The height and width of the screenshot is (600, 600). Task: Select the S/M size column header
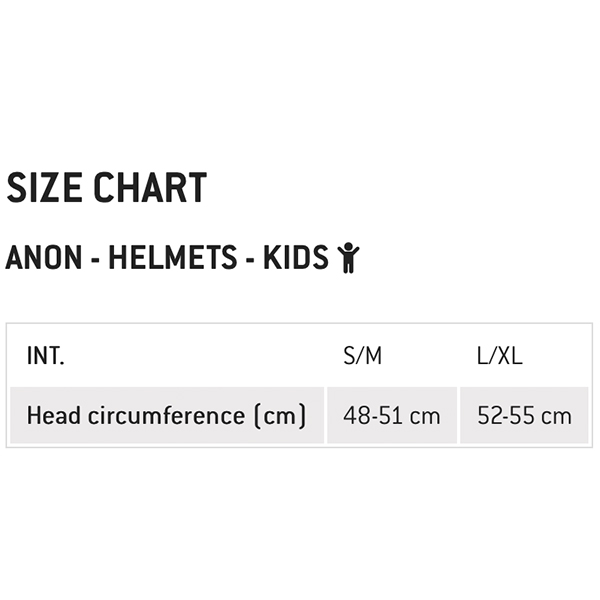[x=362, y=356]
